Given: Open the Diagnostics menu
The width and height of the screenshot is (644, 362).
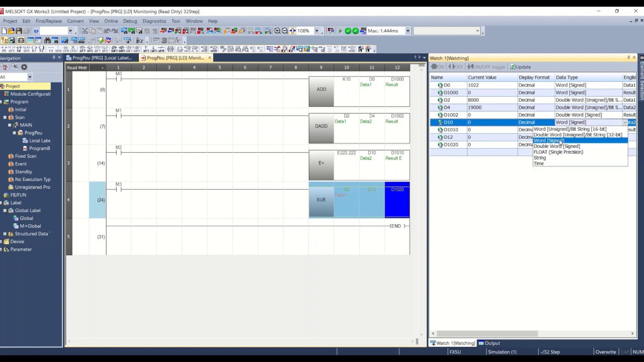Looking at the screenshot, I should (154, 21).
